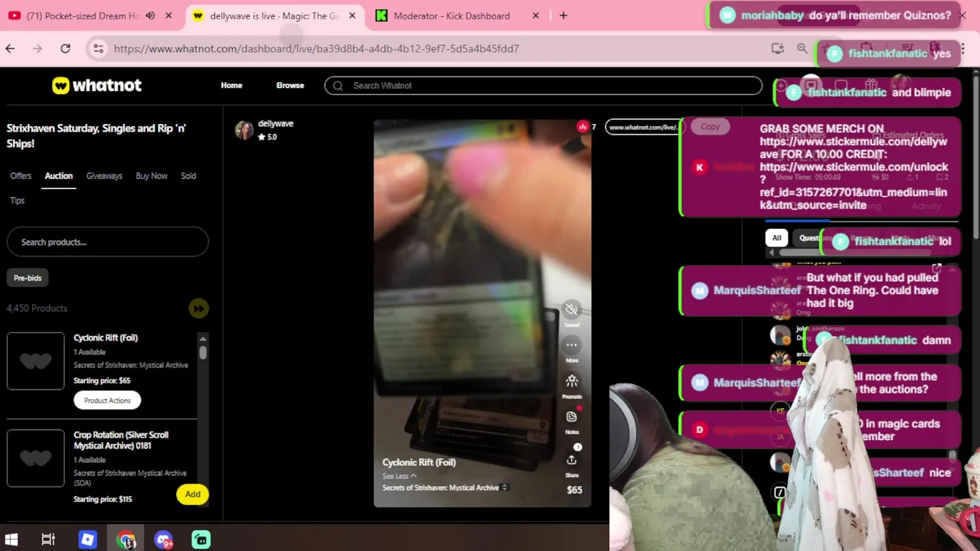Click the 4,450 Products count text
The image size is (980, 551).
(x=37, y=308)
